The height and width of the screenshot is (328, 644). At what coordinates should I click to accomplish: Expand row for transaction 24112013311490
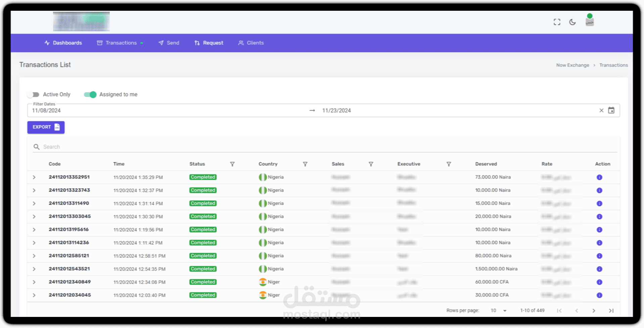(34, 203)
